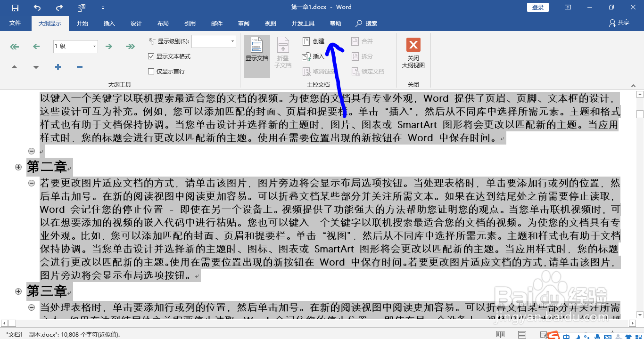Viewport: 644px width, 339px height.
Task: Switch to the 邮件 mailings tab
Action: click(x=217, y=23)
